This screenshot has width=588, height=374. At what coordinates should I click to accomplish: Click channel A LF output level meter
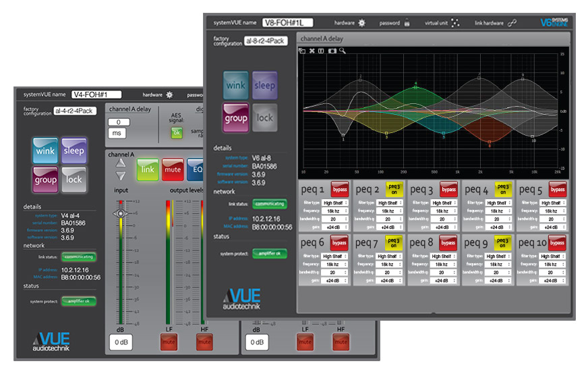(x=168, y=263)
